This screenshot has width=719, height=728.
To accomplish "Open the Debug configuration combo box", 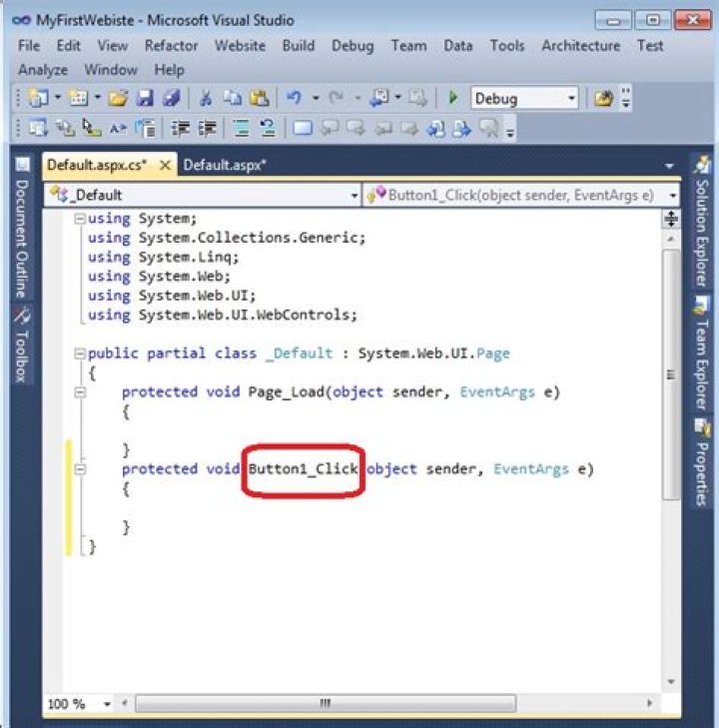I will click(x=524, y=98).
